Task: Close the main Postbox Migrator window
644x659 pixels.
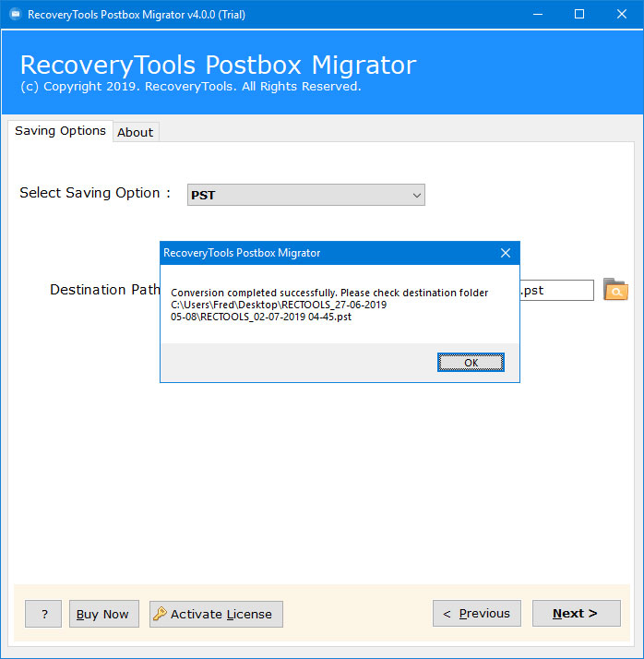Action: 622,14
